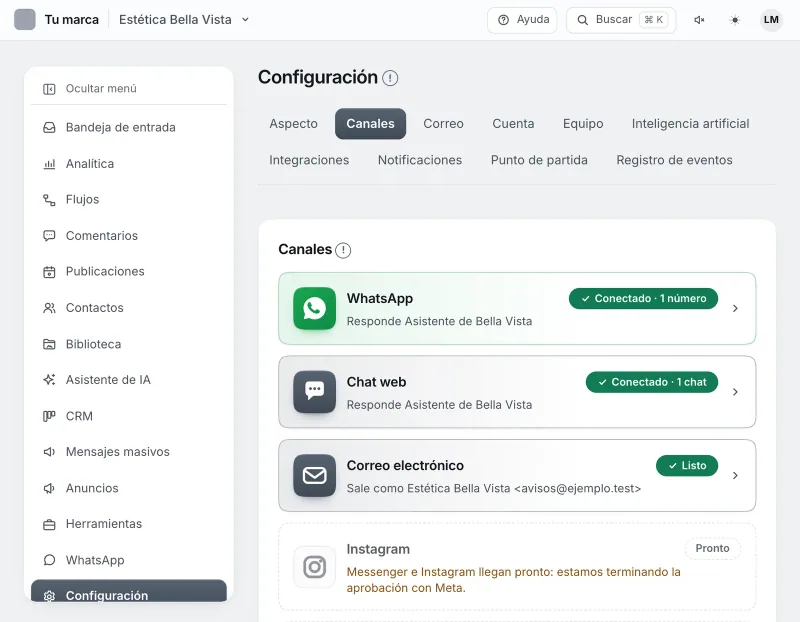Click the text "Responde Asistente de Bella Vista" under Chat web
The height and width of the screenshot is (622, 800).
click(x=439, y=405)
